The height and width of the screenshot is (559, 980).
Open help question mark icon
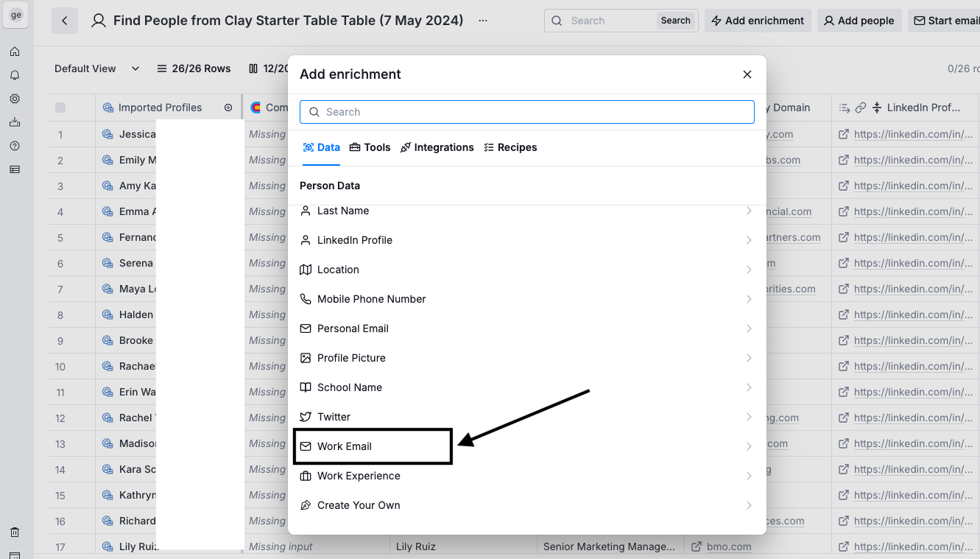point(15,146)
